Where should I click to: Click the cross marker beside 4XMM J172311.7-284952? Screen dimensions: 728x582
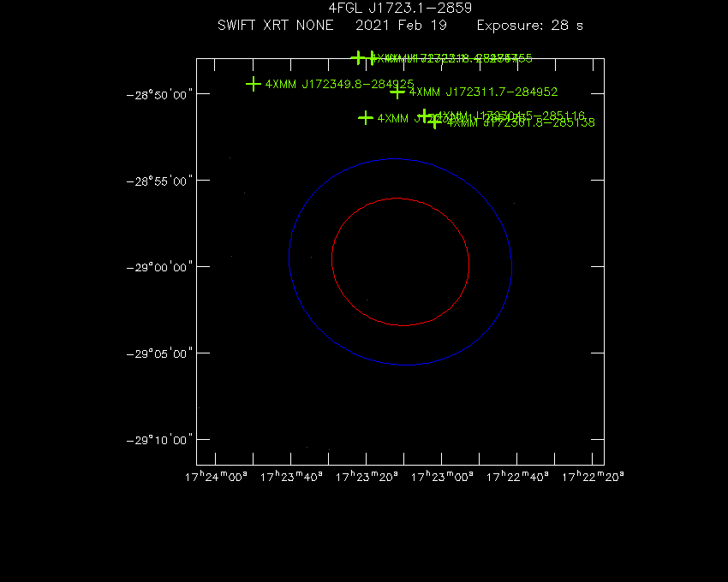[397, 92]
